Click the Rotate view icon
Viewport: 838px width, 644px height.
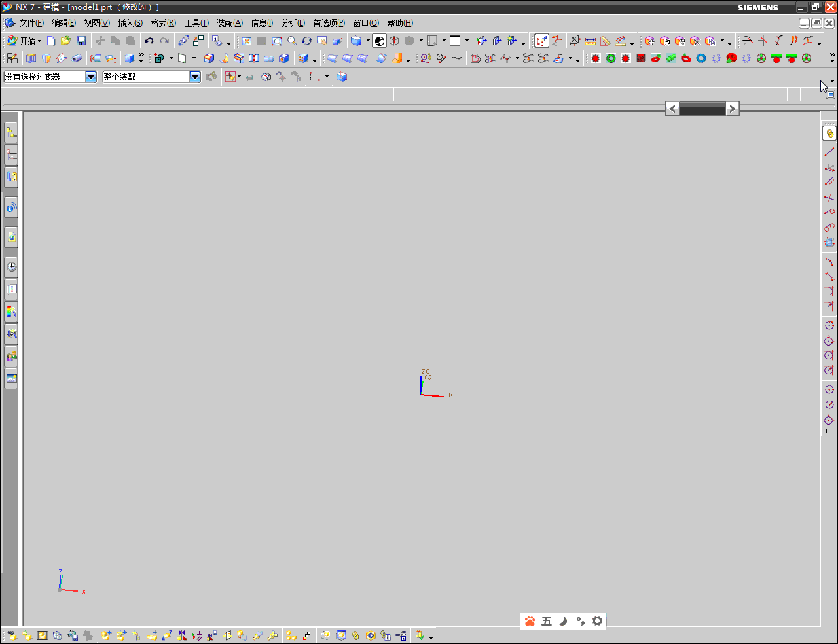click(306, 41)
